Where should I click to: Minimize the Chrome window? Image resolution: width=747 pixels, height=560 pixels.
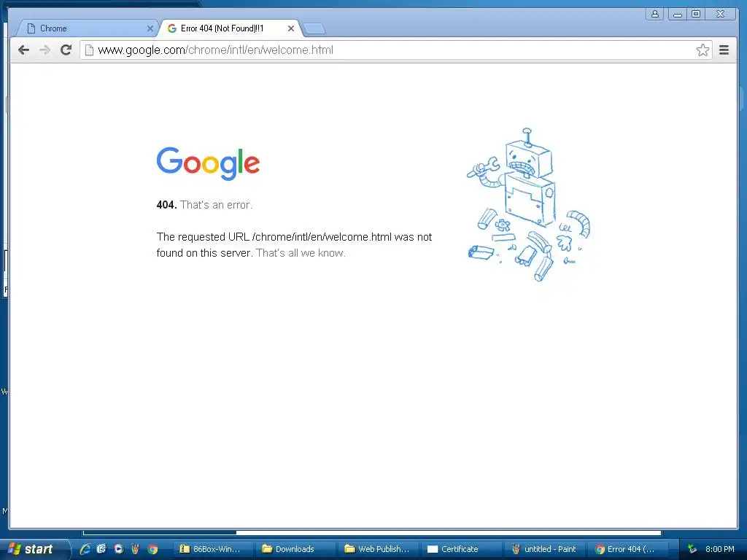[x=677, y=14]
